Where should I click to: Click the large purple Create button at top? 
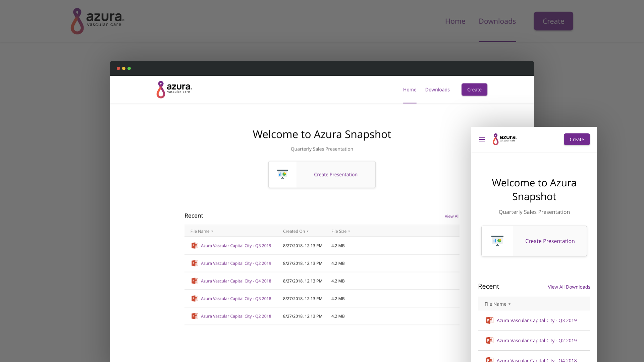click(x=553, y=21)
